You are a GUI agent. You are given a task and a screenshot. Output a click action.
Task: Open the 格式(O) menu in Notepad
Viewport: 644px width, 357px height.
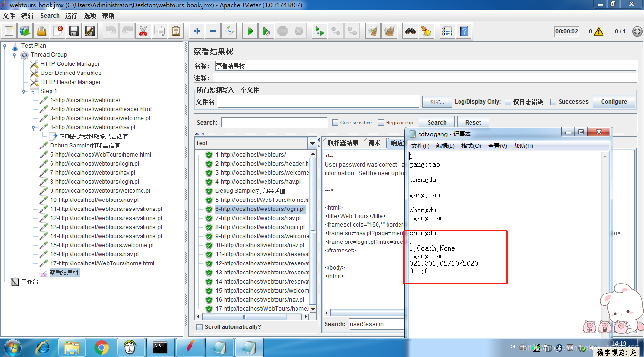[x=471, y=146]
